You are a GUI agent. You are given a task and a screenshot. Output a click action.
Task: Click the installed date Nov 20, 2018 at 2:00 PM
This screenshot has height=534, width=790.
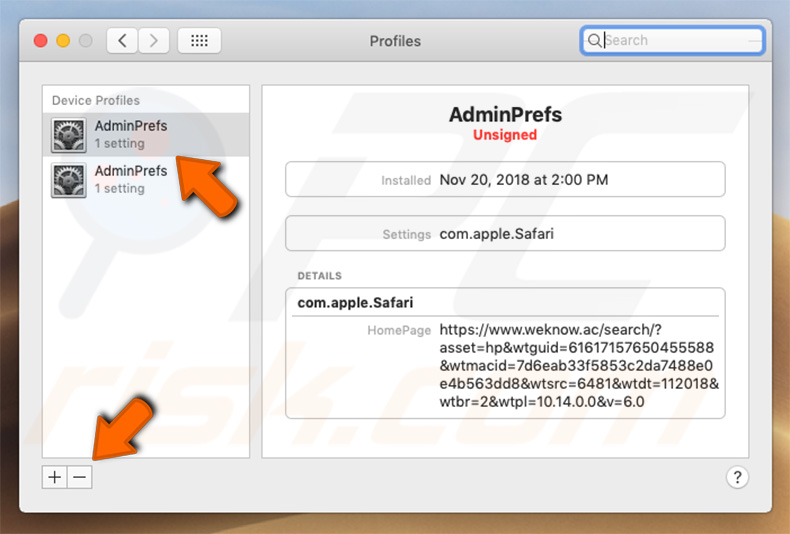pos(524,180)
